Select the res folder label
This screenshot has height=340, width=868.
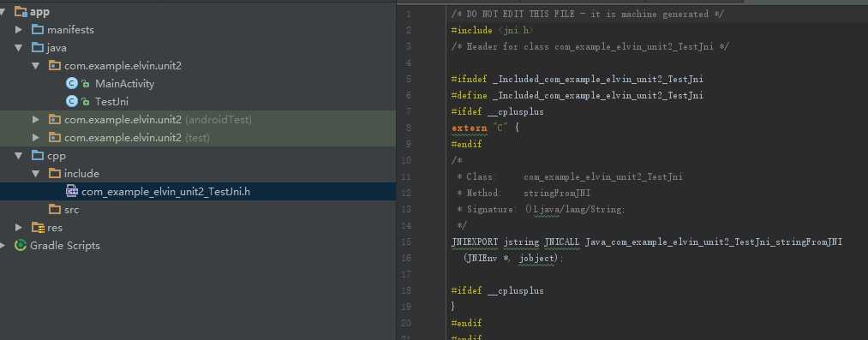click(x=55, y=228)
